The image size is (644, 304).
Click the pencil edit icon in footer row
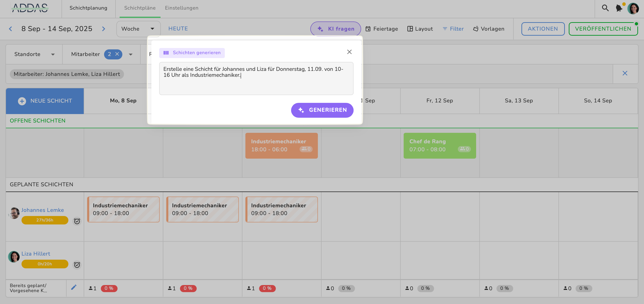74,287
